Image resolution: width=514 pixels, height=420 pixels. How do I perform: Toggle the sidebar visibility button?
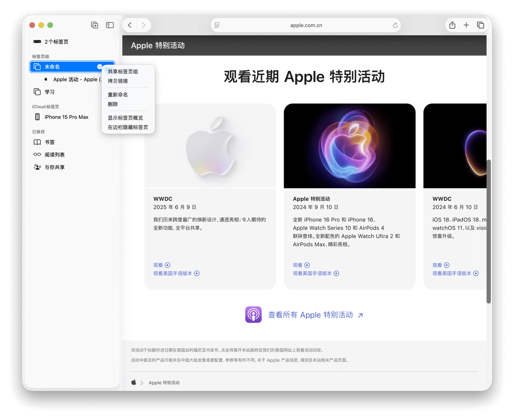click(x=110, y=25)
